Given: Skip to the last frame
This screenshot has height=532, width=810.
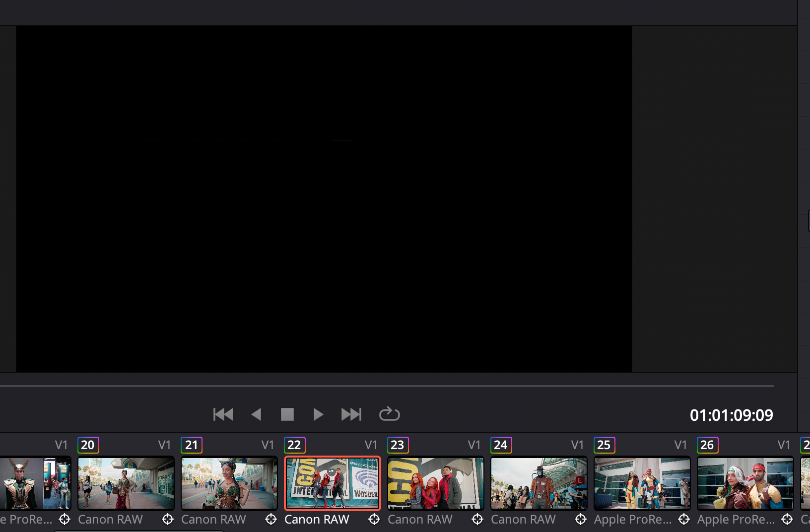Looking at the screenshot, I should 351,414.
